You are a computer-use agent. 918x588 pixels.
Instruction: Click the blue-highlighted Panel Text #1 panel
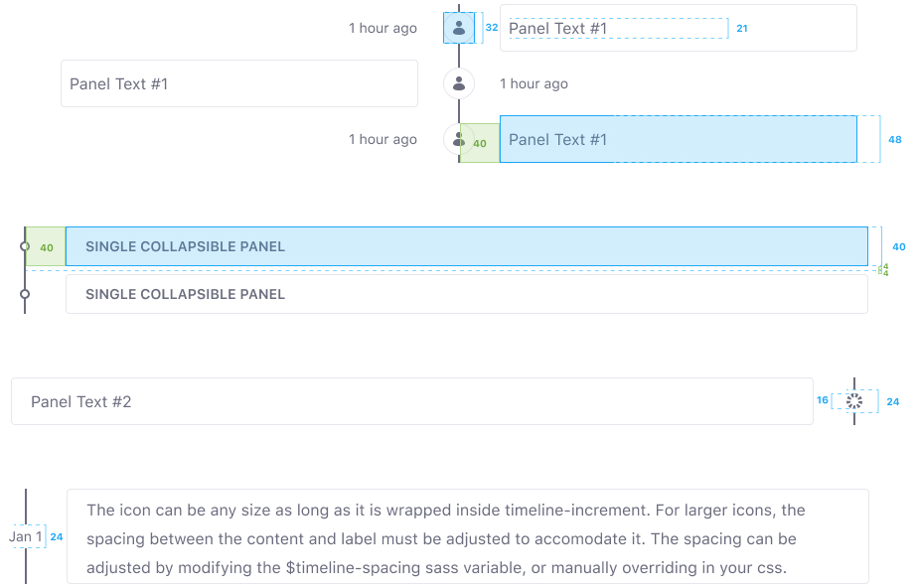click(679, 139)
